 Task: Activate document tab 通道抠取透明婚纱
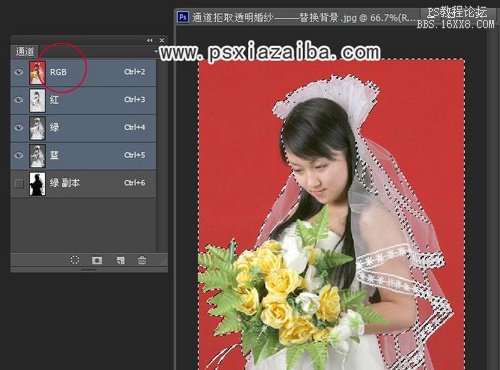click(297, 17)
